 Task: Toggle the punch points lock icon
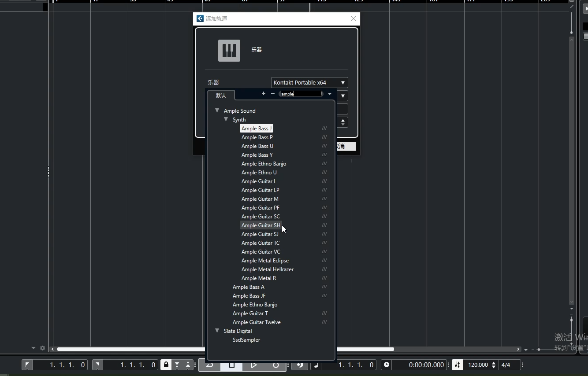[166, 365]
